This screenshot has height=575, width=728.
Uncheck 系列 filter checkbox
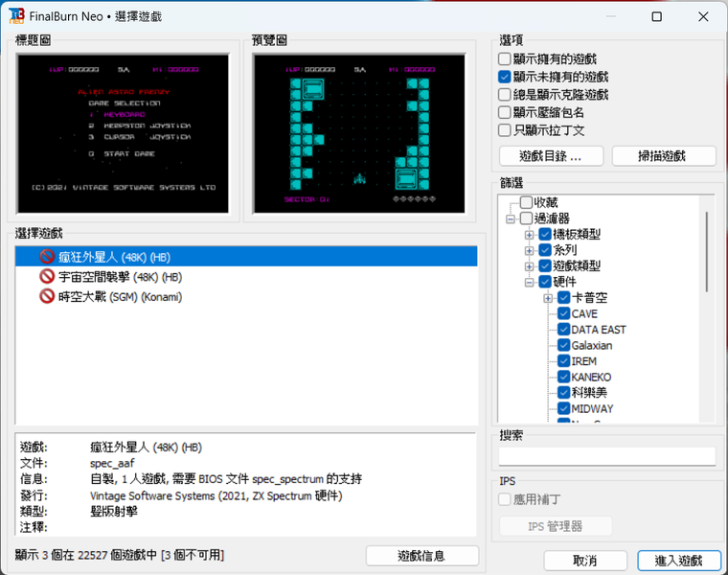(x=545, y=250)
